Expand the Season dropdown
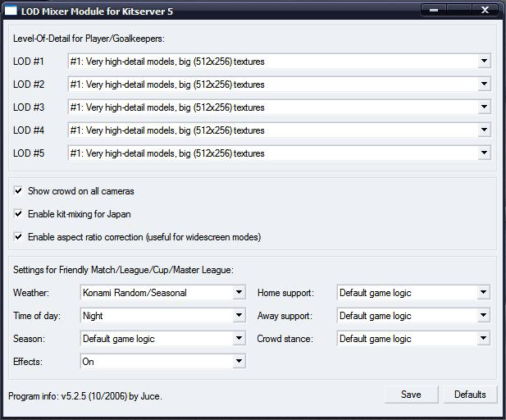This screenshot has height=420, width=506. [238, 339]
